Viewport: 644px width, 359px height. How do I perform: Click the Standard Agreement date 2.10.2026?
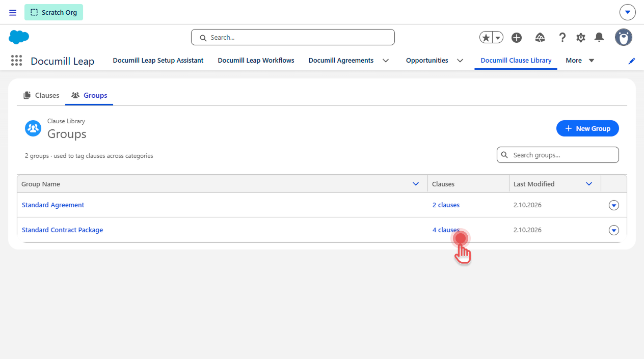[x=527, y=205]
